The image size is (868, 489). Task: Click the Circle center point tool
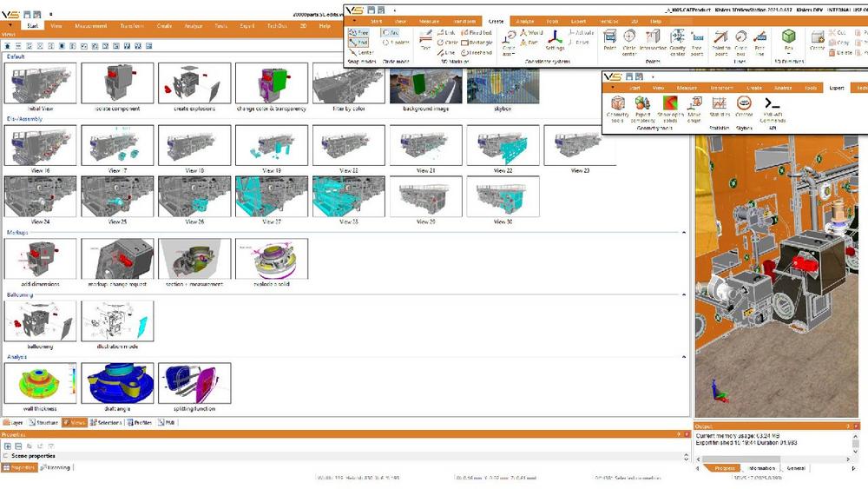click(630, 39)
